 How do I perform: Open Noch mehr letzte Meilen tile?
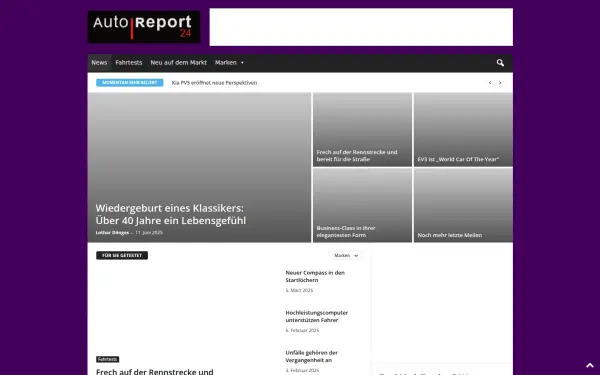pos(463,205)
